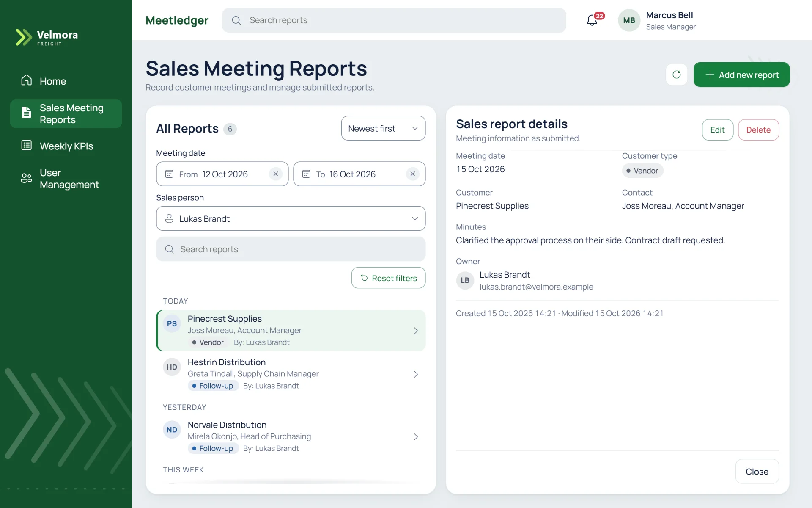Click the PS avatar for Pinecrest Supplies

[172, 324]
